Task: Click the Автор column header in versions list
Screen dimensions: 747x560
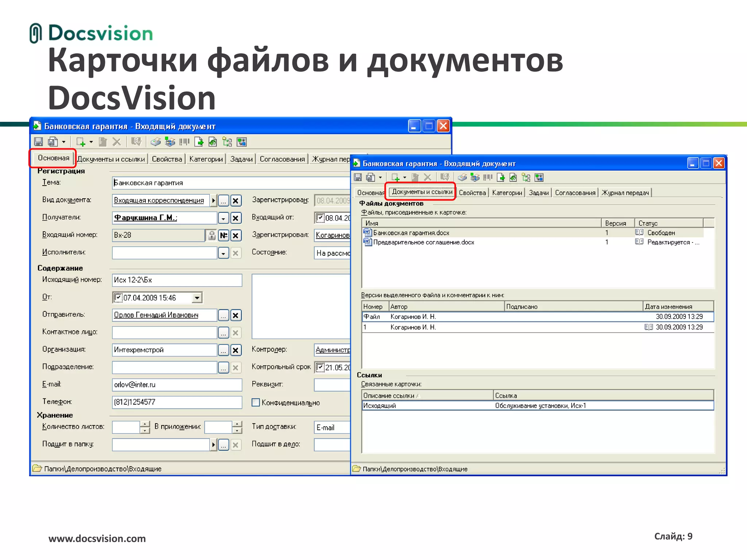Action: click(446, 306)
